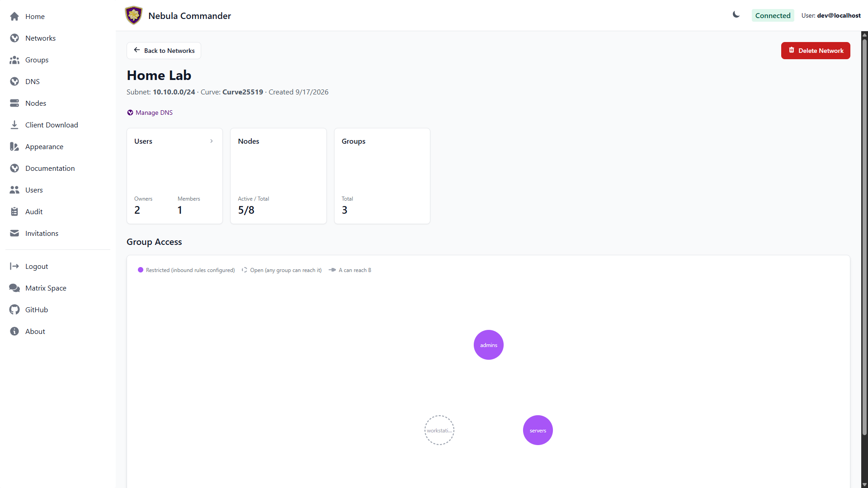Expand the Users card chevron
Image resolution: width=868 pixels, height=488 pixels.
coord(212,141)
